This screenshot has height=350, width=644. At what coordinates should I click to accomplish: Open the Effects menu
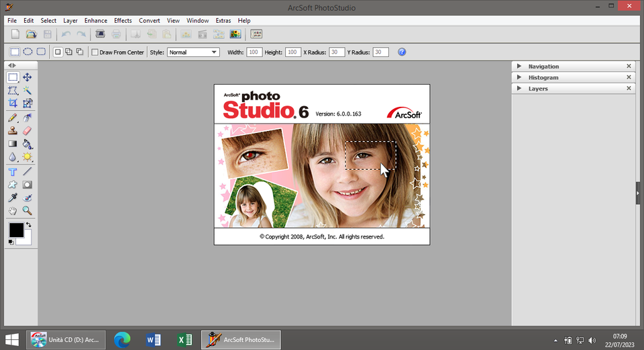[x=123, y=21]
